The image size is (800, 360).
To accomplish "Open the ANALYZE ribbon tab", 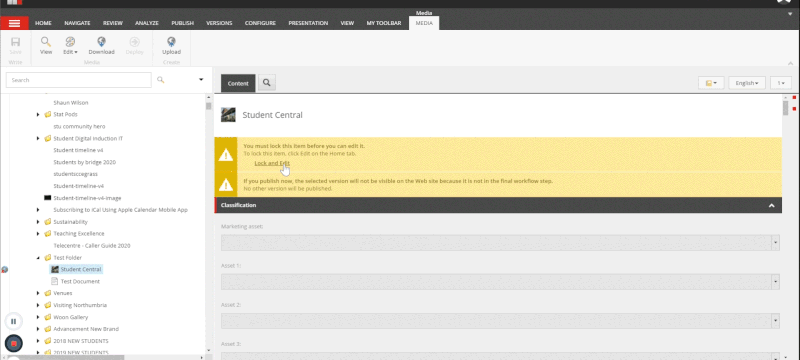I will [x=147, y=23].
